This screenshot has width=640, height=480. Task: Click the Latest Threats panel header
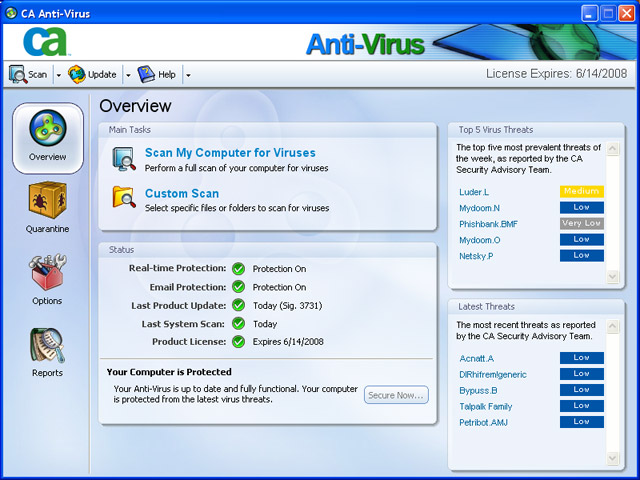pos(536,307)
